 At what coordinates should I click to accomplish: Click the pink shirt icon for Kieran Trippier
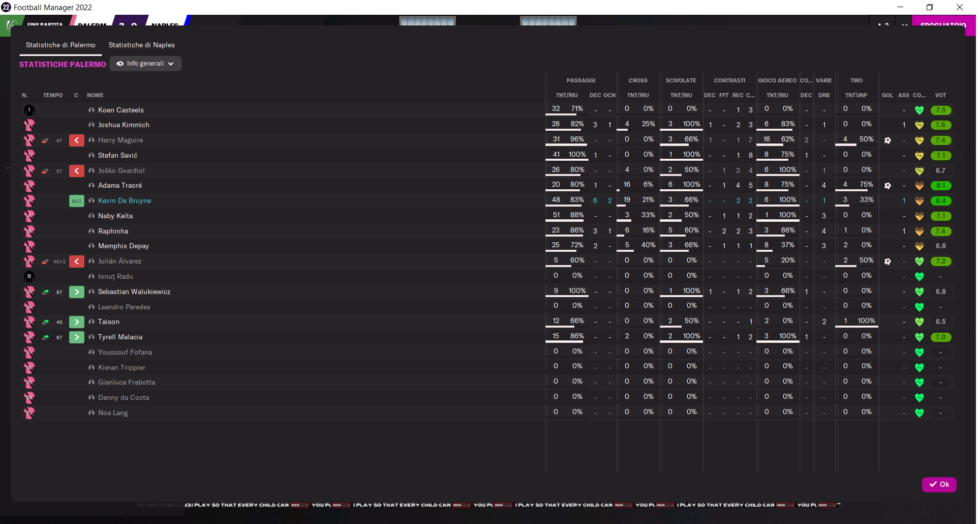click(29, 367)
